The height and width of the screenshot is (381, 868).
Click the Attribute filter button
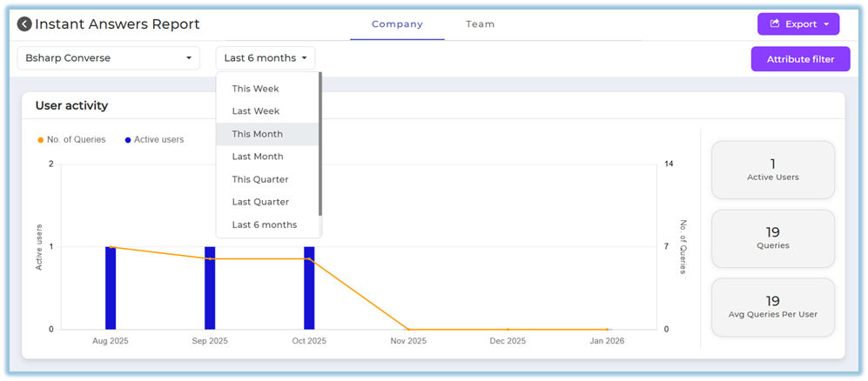point(800,59)
